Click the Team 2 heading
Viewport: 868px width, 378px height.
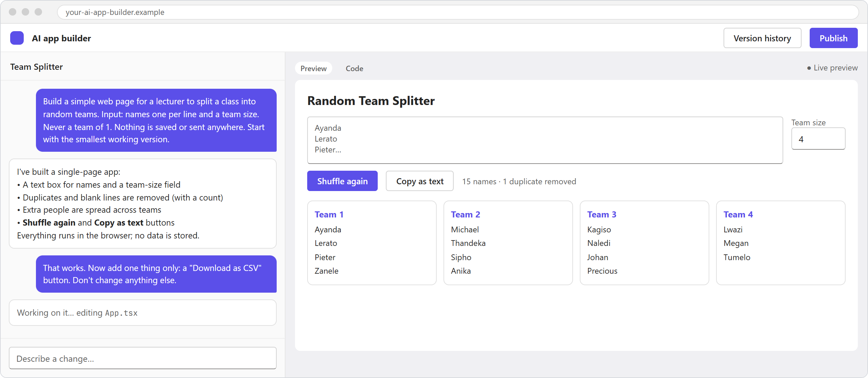point(466,214)
